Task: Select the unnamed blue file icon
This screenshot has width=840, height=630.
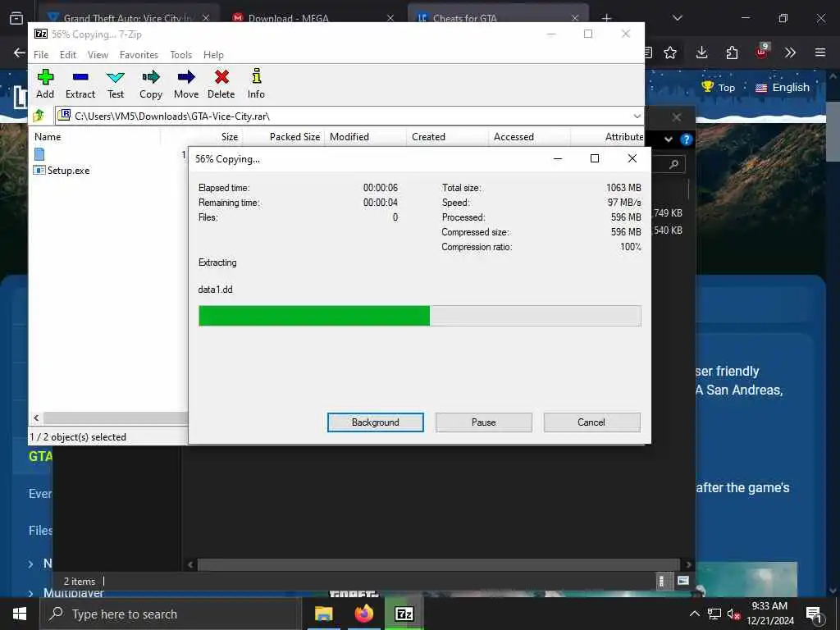Action: pyautogui.click(x=39, y=154)
